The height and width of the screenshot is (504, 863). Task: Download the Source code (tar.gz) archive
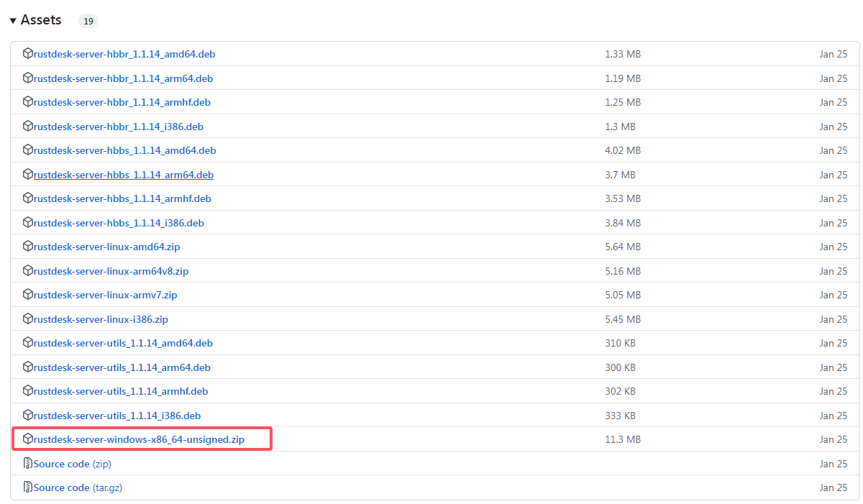pos(78,487)
